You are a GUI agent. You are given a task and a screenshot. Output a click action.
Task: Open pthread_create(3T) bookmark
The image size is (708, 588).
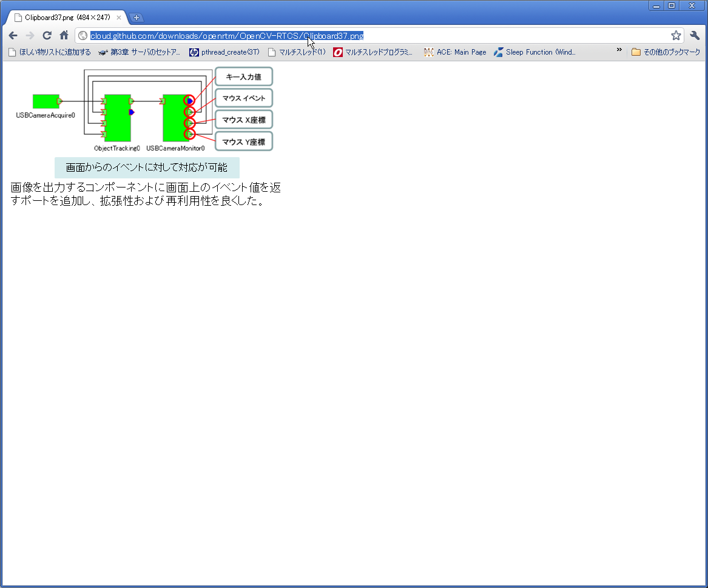(224, 52)
